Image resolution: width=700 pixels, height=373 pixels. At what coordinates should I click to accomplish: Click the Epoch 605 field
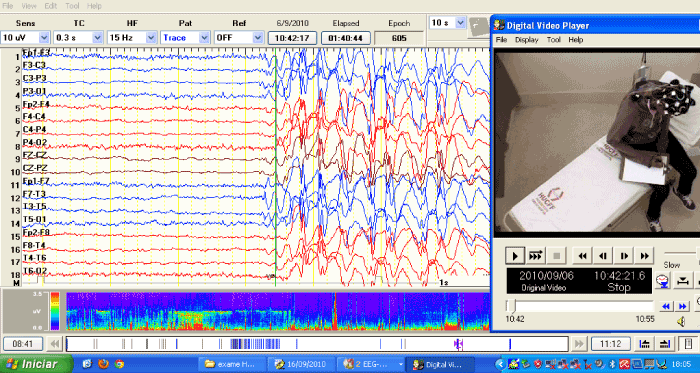(x=399, y=38)
